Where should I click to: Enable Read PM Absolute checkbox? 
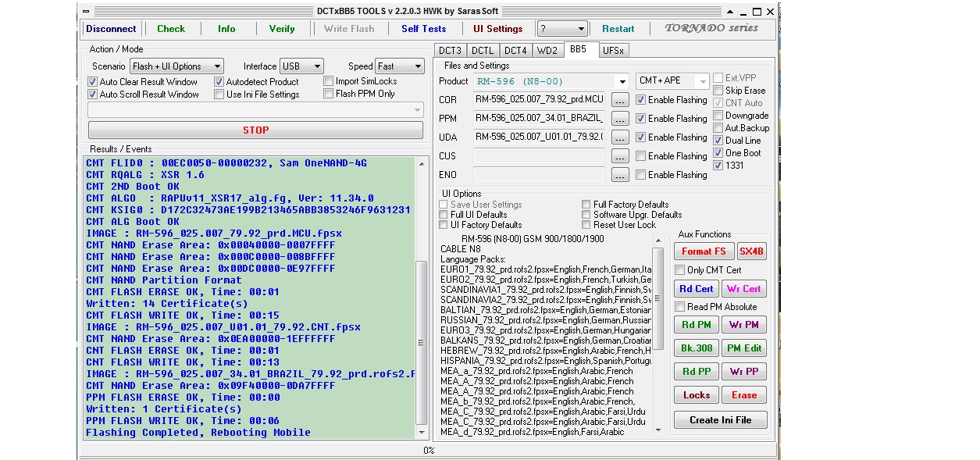679,307
